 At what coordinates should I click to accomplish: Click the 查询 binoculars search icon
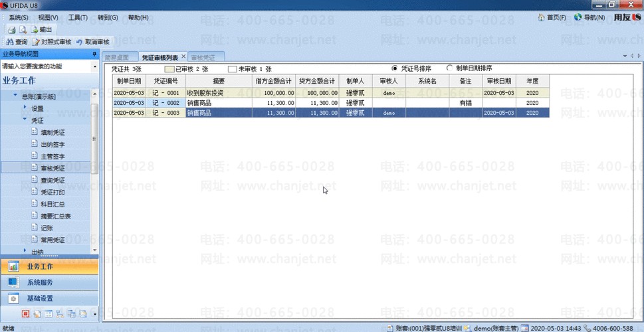point(9,42)
